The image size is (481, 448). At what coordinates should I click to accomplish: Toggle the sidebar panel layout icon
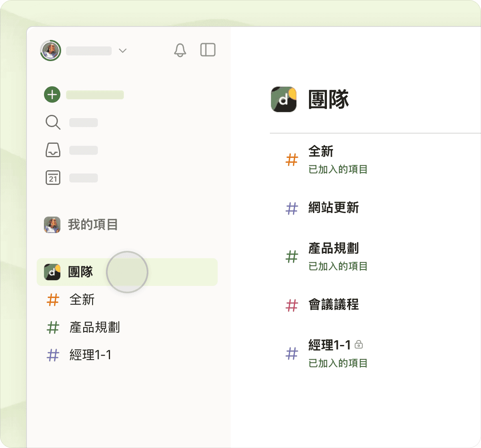tap(207, 50)
